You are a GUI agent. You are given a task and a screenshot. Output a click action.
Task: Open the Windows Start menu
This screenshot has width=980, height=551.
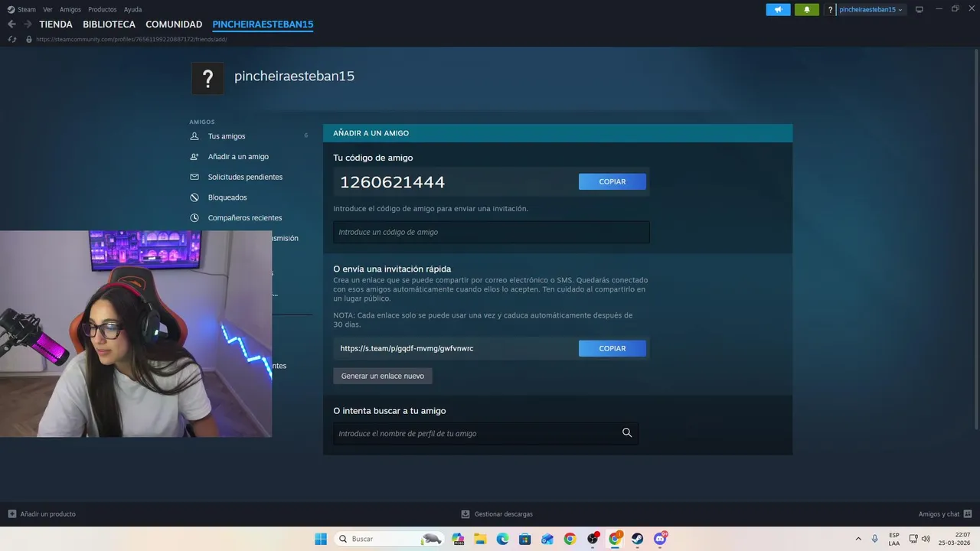point(321,539)
